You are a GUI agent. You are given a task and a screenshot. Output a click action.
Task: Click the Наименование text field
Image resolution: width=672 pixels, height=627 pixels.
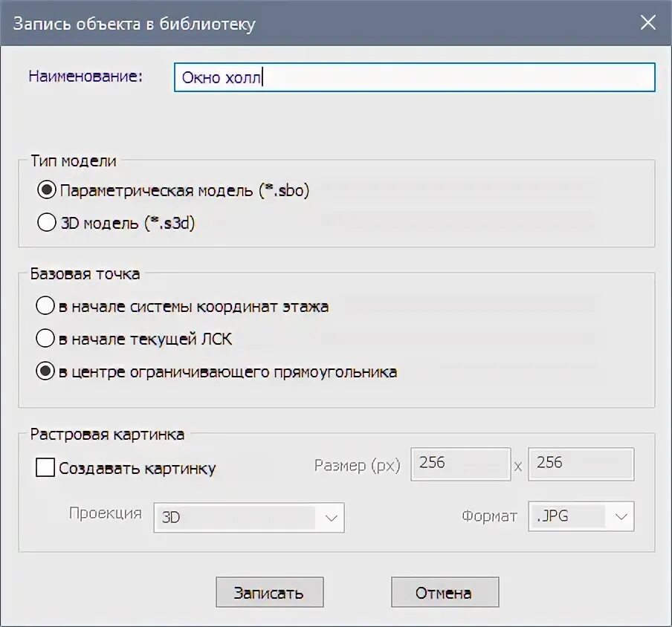pyautogui.click(x=415, y=77)
